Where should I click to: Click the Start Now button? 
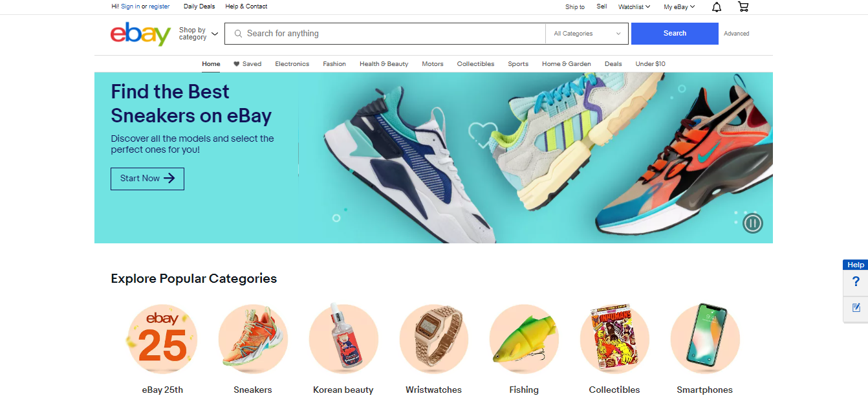tap(147, 179)
